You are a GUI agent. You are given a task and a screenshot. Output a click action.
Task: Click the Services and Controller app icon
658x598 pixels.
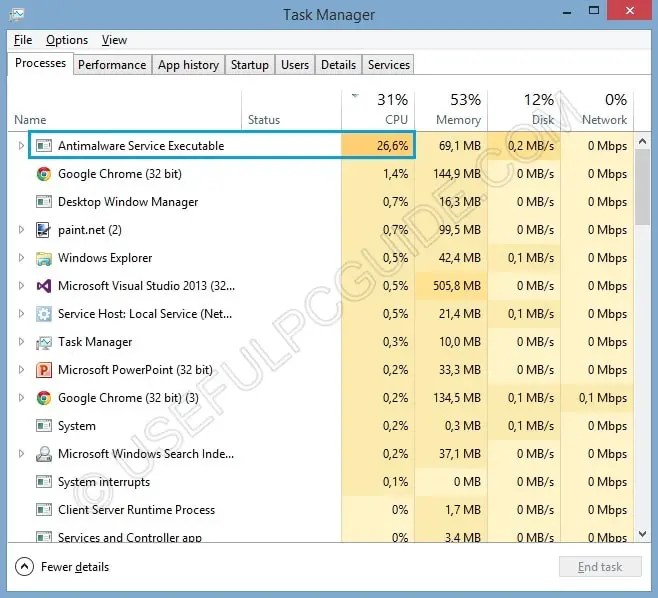pyautogui.click(x=44, y=537)
